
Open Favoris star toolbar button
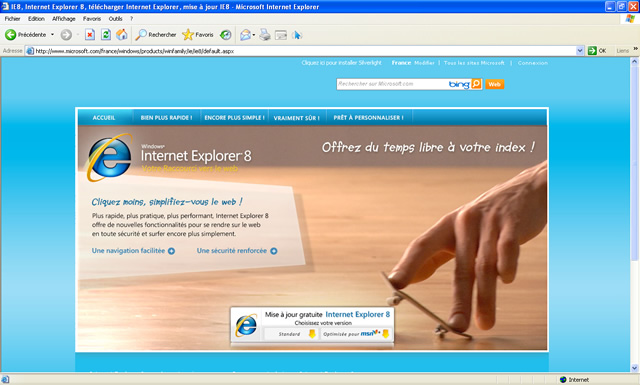point(198,35)
